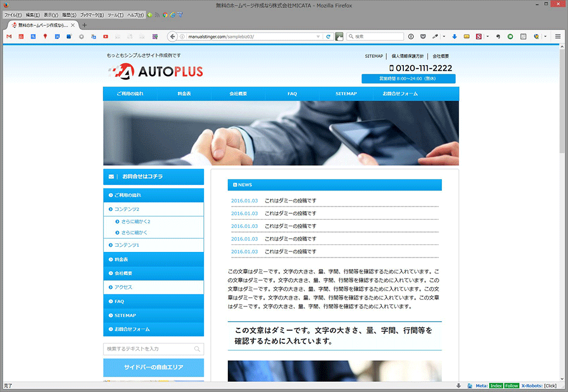This screenshot has width=568, height=392.
Task: Select the eyedropper color picker tool
Action: (x=435, y=36)
